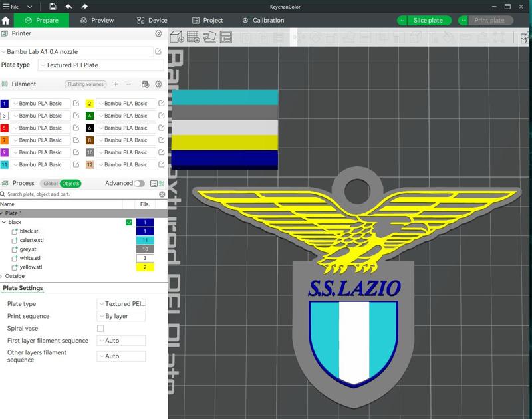
Task: Edit filament 6 preset icon
Action: coord(162,128)
